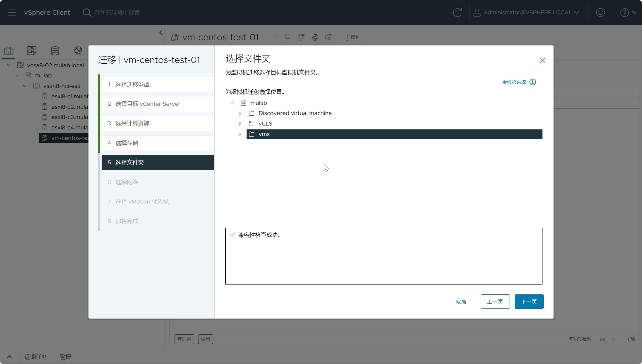The image size is (642, 364).
Task: Click the take snapshot icon
Action: (x=328, y=37)
